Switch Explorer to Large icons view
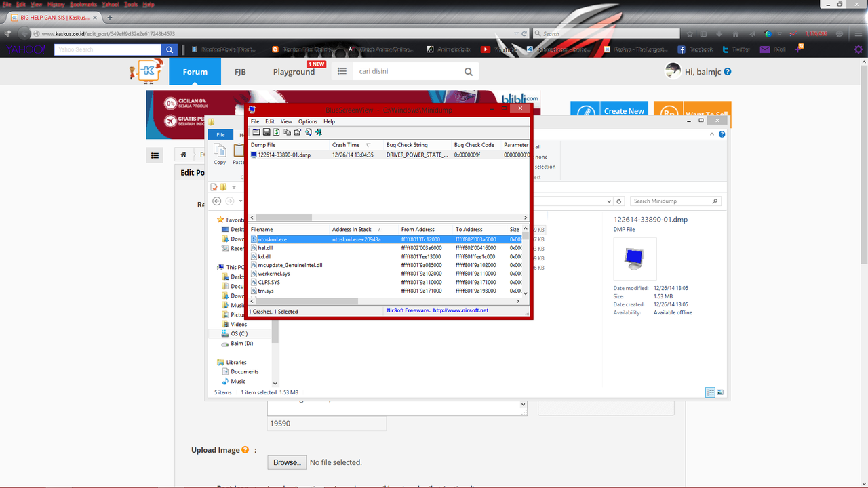This screenshot has height=488, width=868. tap(720, 392)
